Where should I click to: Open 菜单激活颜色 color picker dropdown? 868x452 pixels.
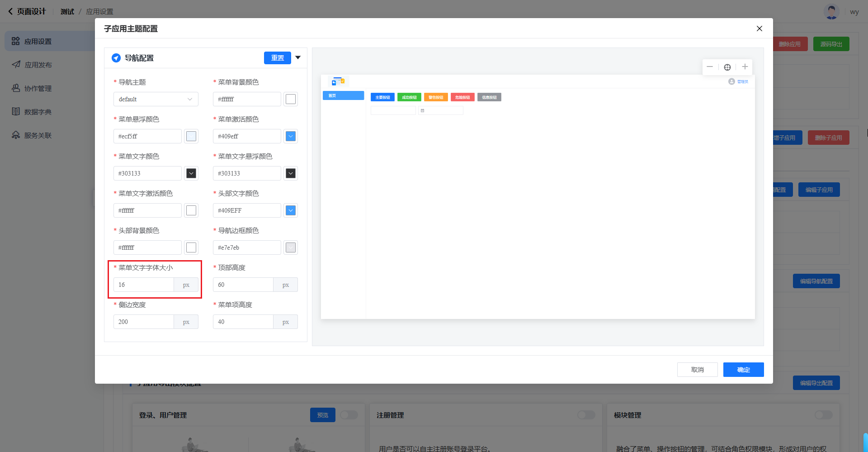(291, 136)
